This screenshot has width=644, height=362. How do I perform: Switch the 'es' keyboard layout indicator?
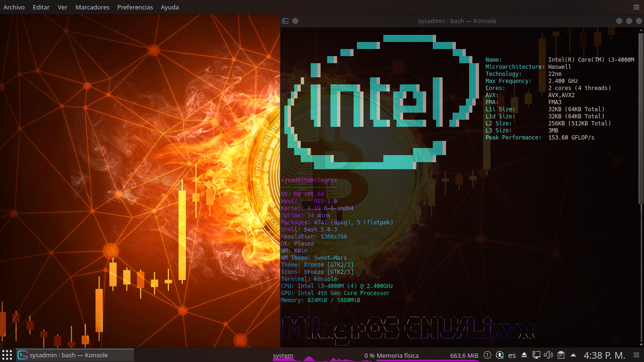tap(512, 355)
